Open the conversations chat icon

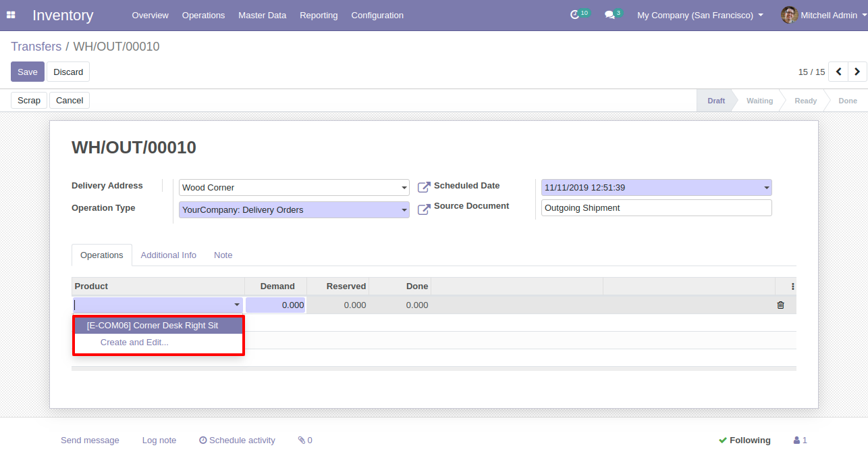coord(609,15)
